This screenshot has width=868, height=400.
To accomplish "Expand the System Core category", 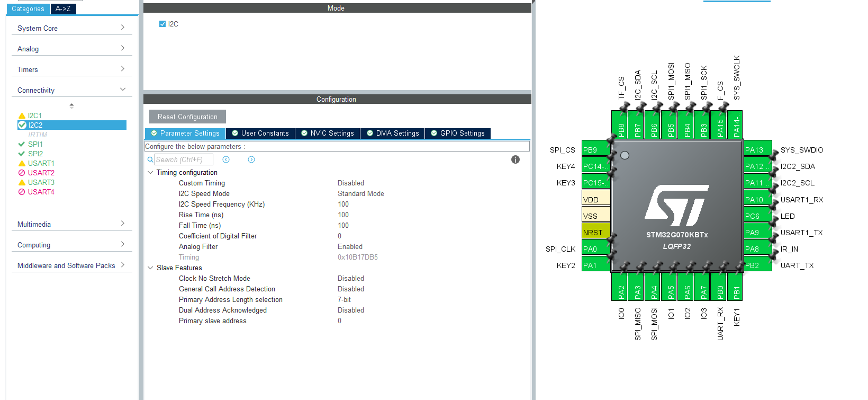I will (71, 28).
